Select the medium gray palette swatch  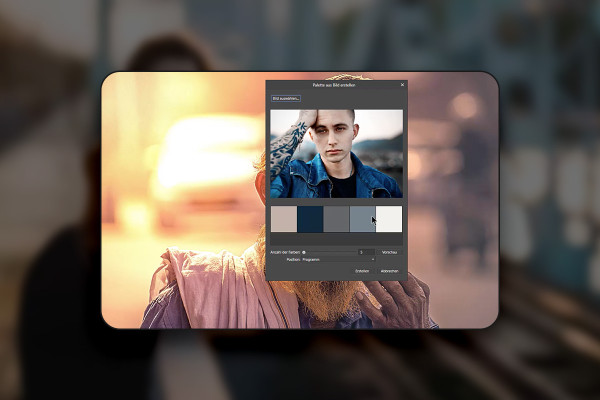coord(336,219)
